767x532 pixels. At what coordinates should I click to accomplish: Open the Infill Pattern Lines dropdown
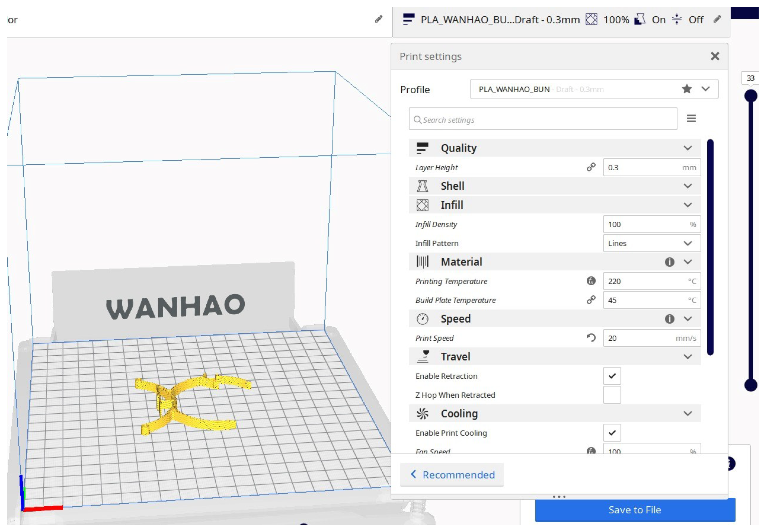pyautogui.click(x=651, y=243)
